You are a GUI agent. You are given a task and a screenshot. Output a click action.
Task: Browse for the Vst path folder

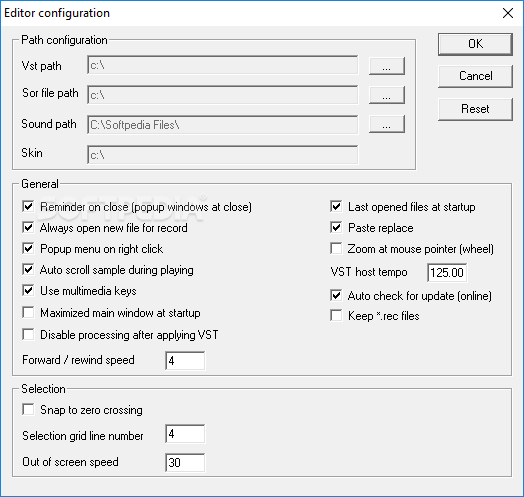click(387, 66)
